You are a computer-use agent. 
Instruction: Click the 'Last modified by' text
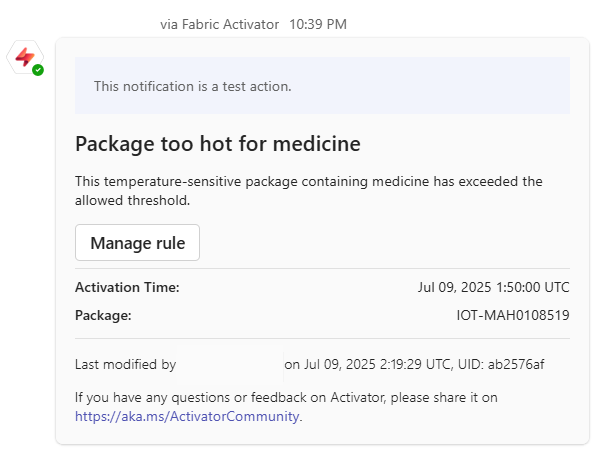coord(125,364)
